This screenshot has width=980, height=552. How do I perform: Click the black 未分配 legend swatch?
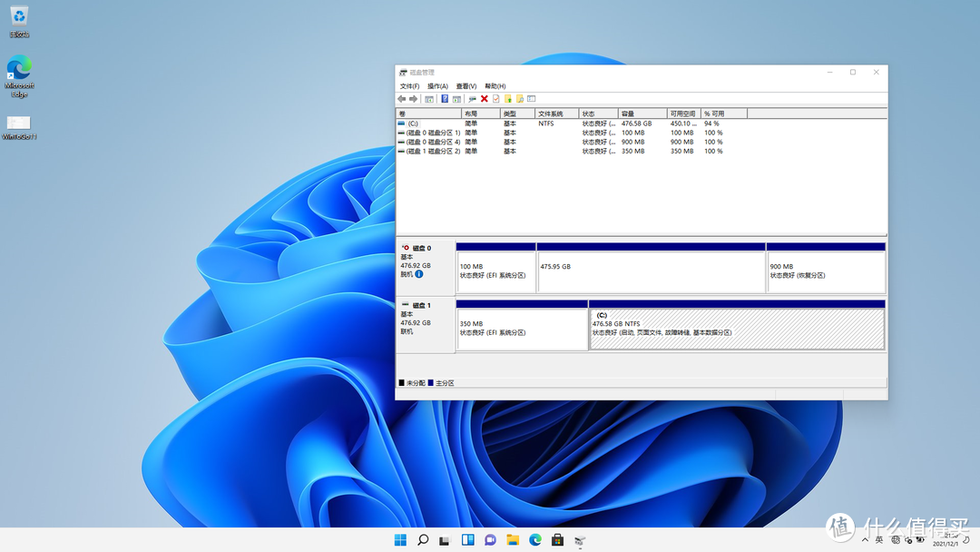(x=402, y=382)
